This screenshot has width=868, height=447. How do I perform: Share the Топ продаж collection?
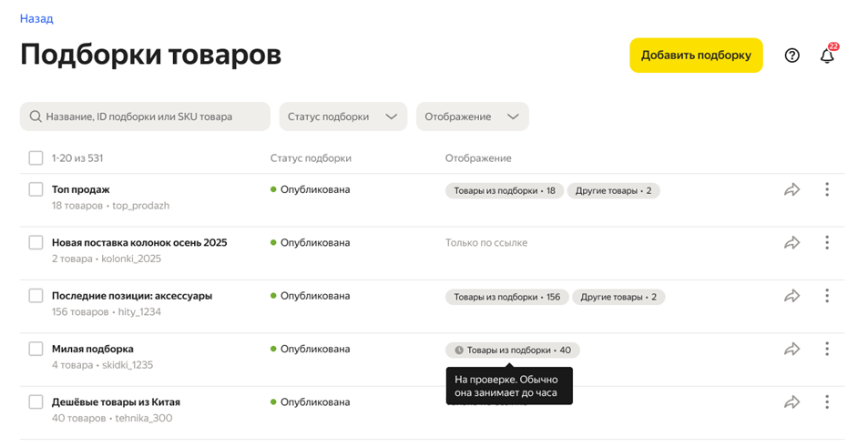pyautogui.click(x=791, y=189)
